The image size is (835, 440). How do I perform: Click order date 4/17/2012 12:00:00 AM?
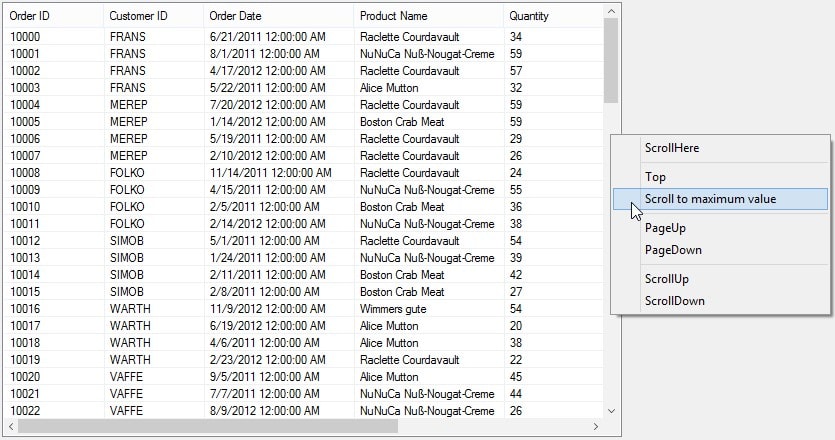click(279, 71)
